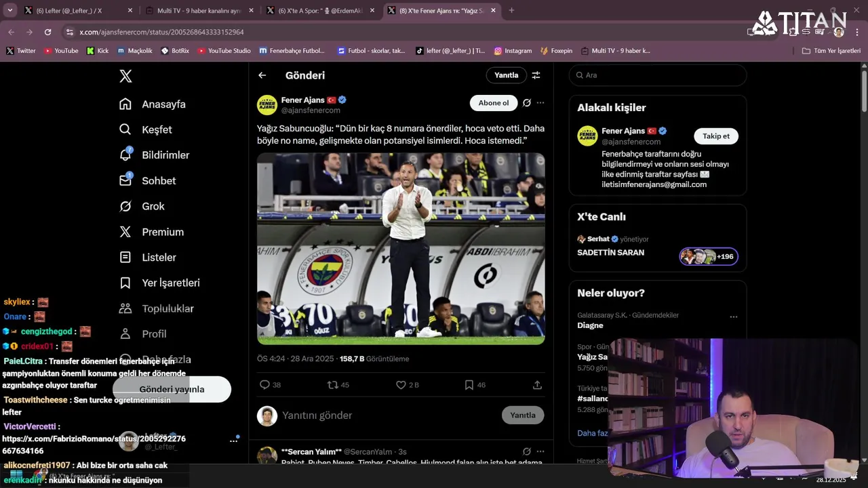Image resolution: width=868 pixels, height=488 pixels.
Task: Open the post's stadium photo
Action: point(401,249)
